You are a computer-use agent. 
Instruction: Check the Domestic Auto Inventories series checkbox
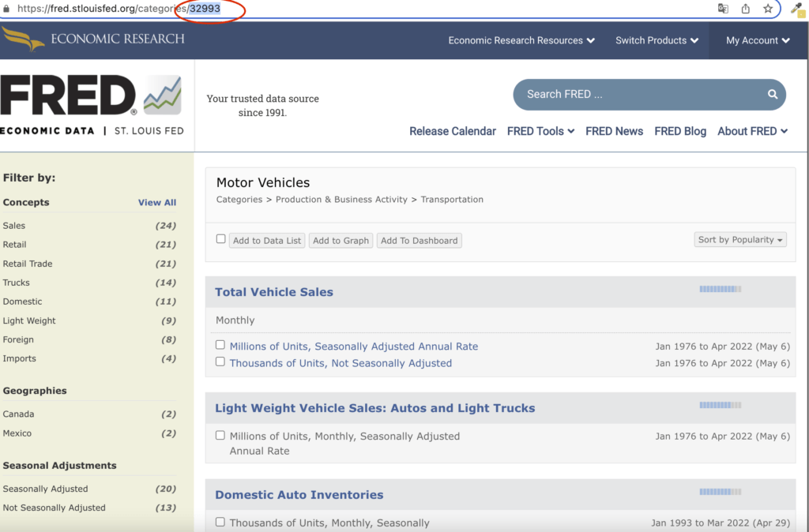point(220,522)
